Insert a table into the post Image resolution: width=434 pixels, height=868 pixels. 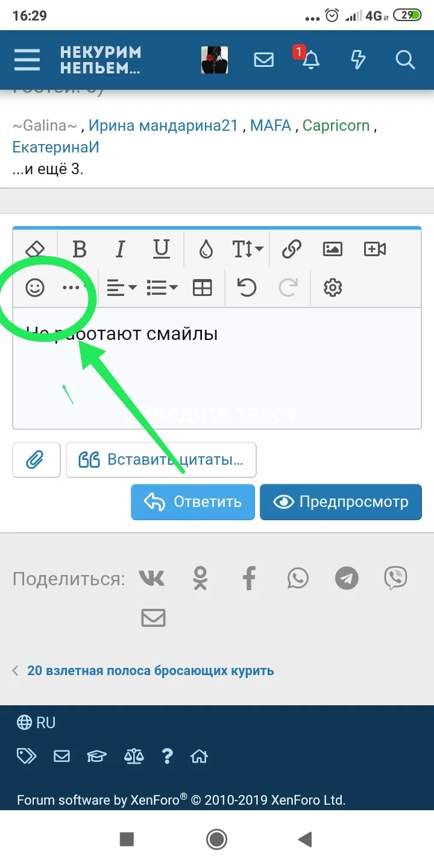click(x=203, y=288)
